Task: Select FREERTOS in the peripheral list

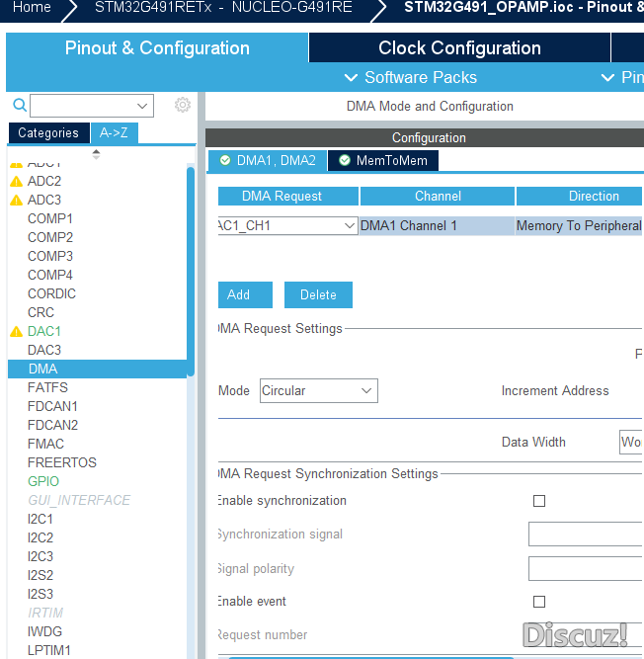Action: [62, 462]
